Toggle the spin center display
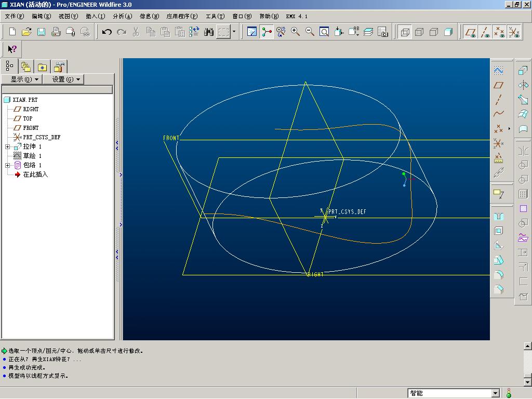 pos(267,32)
